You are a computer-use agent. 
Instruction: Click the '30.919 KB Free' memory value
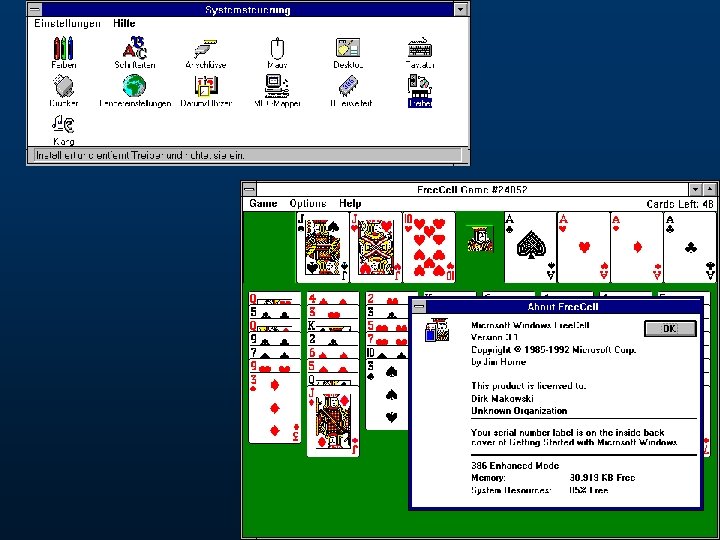(602, 478)
